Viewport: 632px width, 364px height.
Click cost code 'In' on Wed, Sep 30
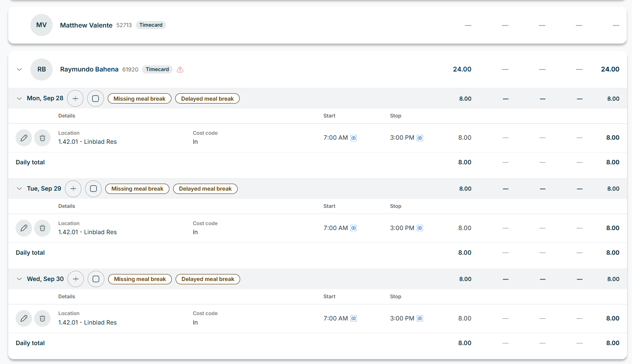click(x=195, y=323)
